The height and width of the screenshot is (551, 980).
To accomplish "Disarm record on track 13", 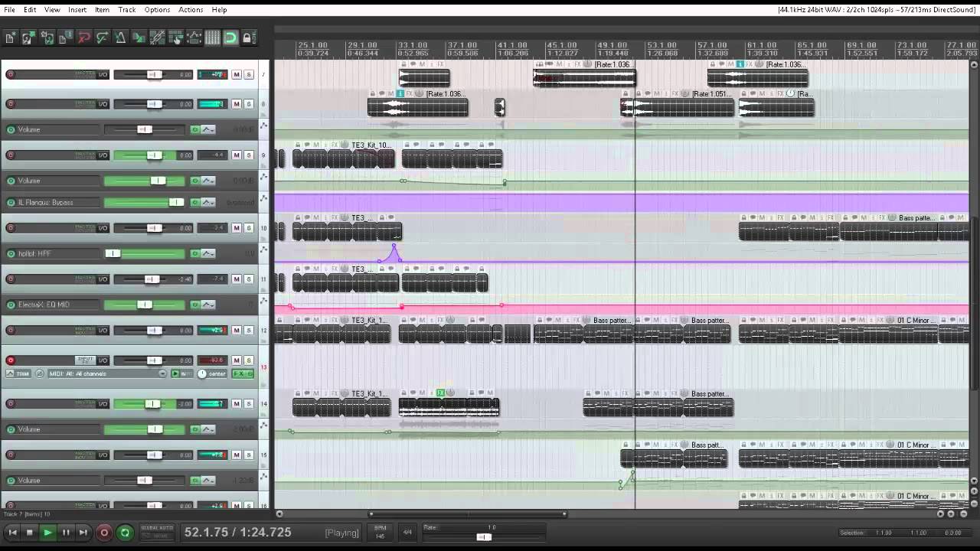I will pos(11,360).
